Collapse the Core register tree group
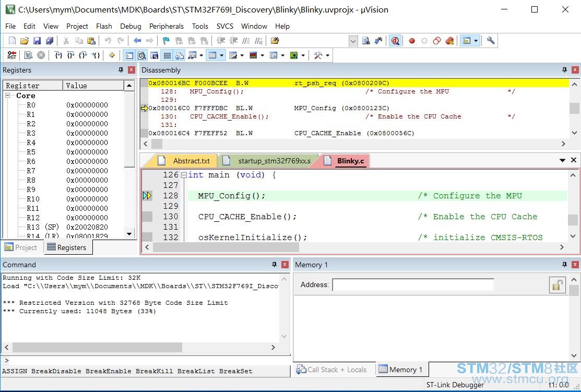The height and width of the screenshot is (392, 581). pyautogui.click(x=7, y=95)
